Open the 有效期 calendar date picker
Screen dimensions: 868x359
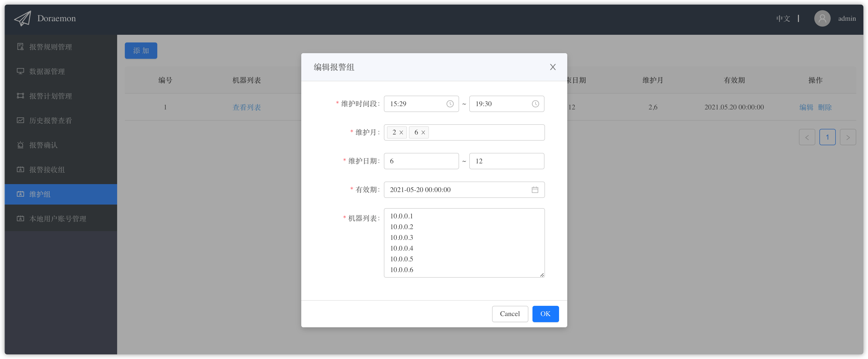535,190
